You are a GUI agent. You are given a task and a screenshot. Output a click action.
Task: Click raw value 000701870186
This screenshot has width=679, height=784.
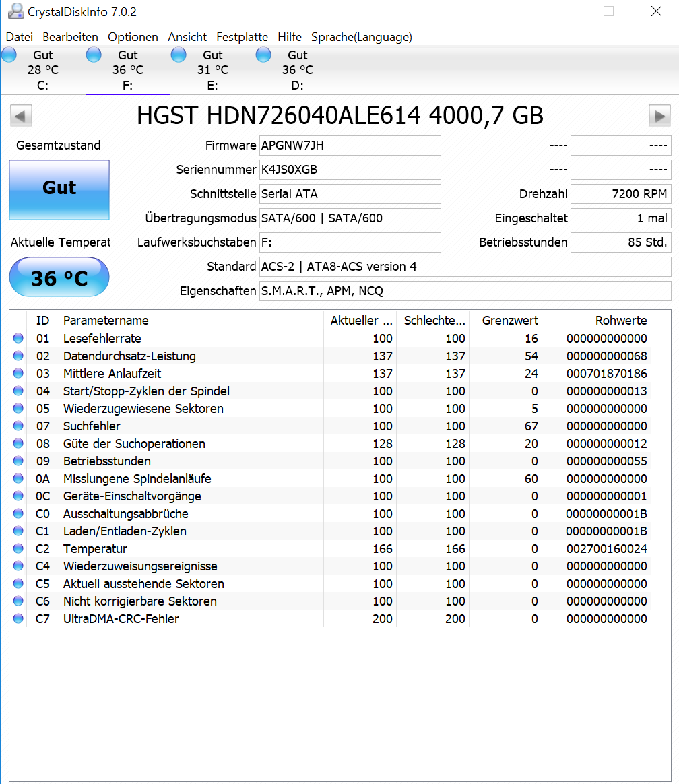606,374
